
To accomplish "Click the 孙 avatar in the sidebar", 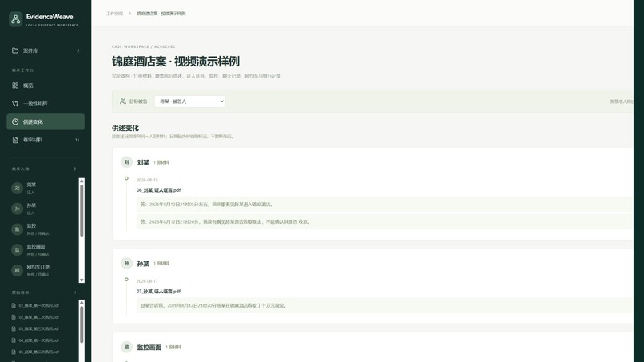I will [x=17, y=209].
